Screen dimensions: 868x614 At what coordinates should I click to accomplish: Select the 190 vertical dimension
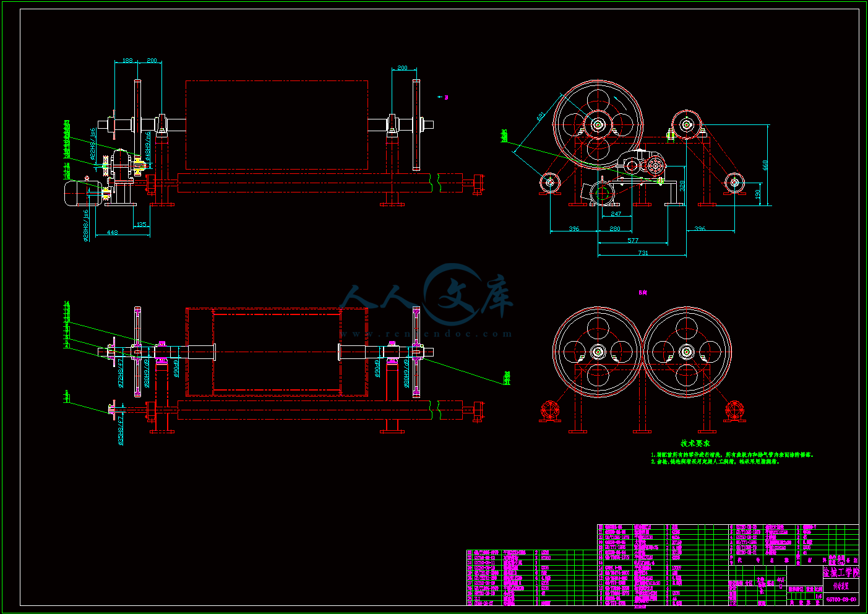[x=758, y=194]
